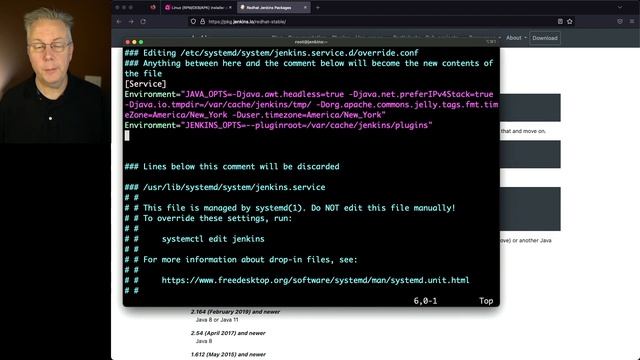The height and width of the screenshot is (360, 640).
Task: Select the 'Editing /etc/systemd/system' header line
Action: pos(271,53)
